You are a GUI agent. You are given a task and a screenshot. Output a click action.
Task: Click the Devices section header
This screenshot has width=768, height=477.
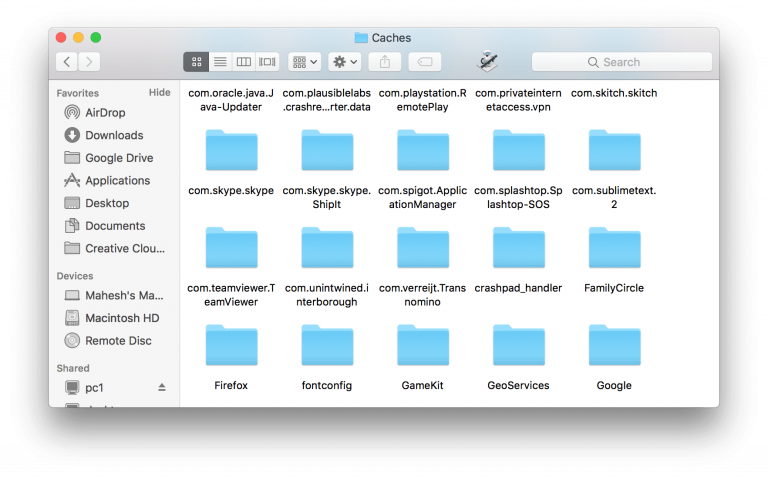[75, 276]
